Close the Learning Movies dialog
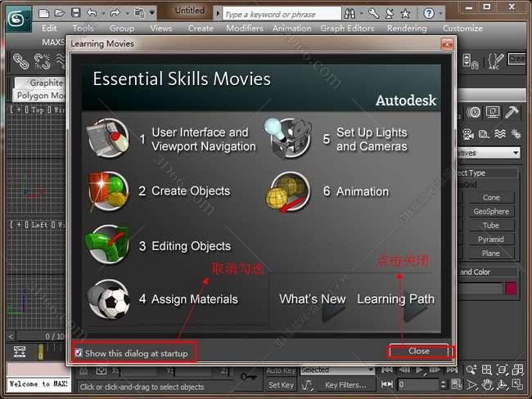532x399 pixels. click(x=419, y=351)
